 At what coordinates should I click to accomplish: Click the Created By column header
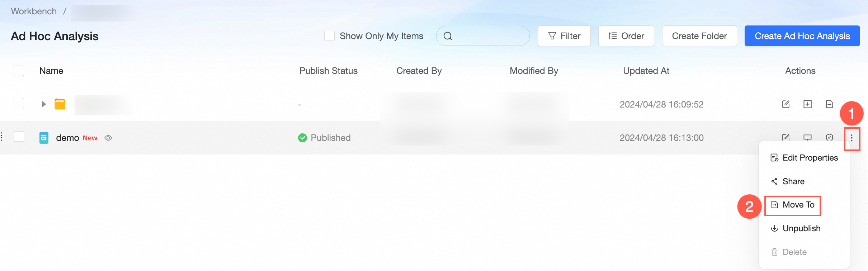tap(419, 71)
